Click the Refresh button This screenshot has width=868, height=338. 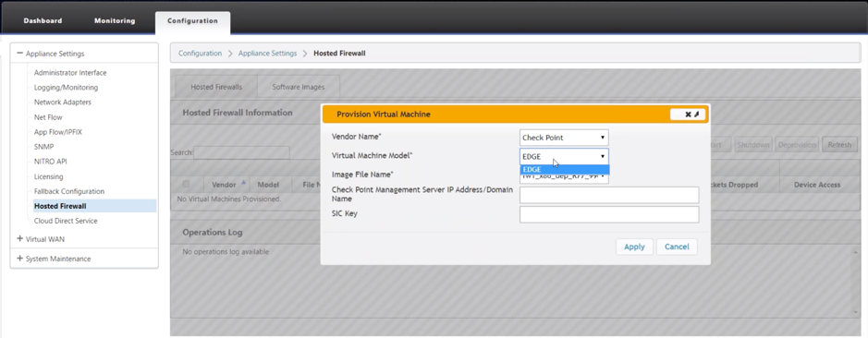839,145
